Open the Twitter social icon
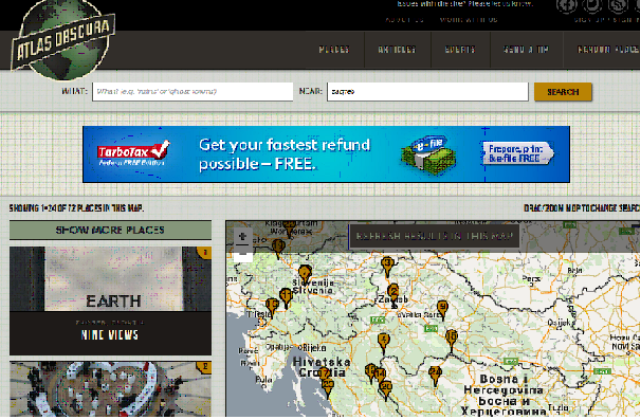 click(x=592, y=6)
